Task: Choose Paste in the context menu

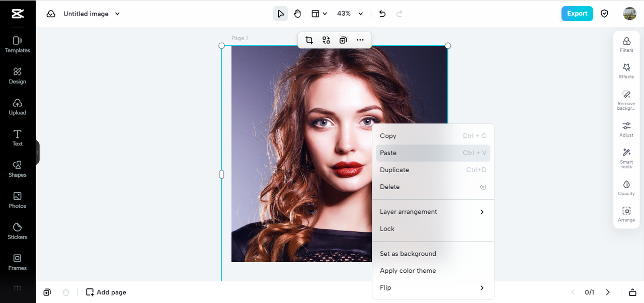Action: coord(433,153)
